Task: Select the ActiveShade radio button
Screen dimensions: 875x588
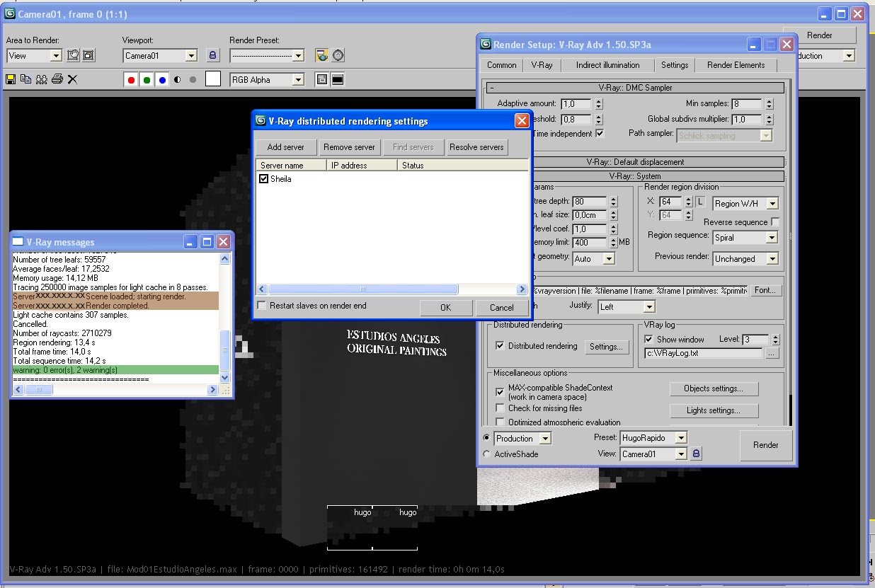Action: [x=486, y=454]
